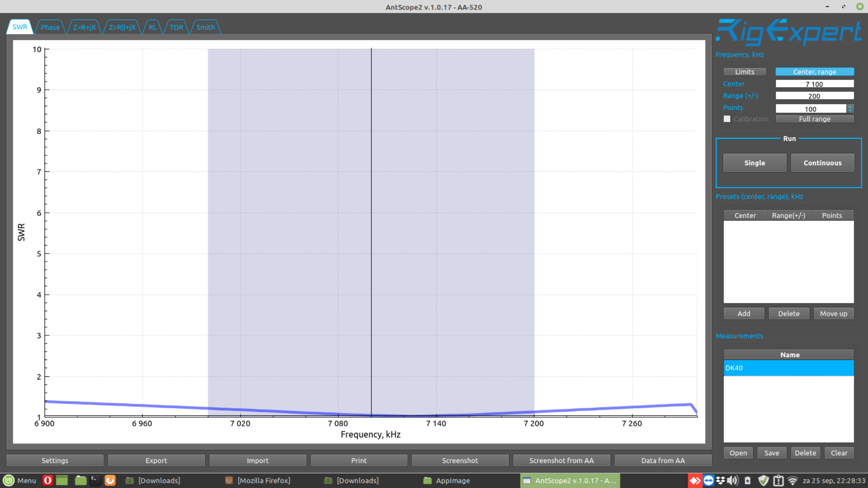Click the Center frequency input field

tap(814, 84)
